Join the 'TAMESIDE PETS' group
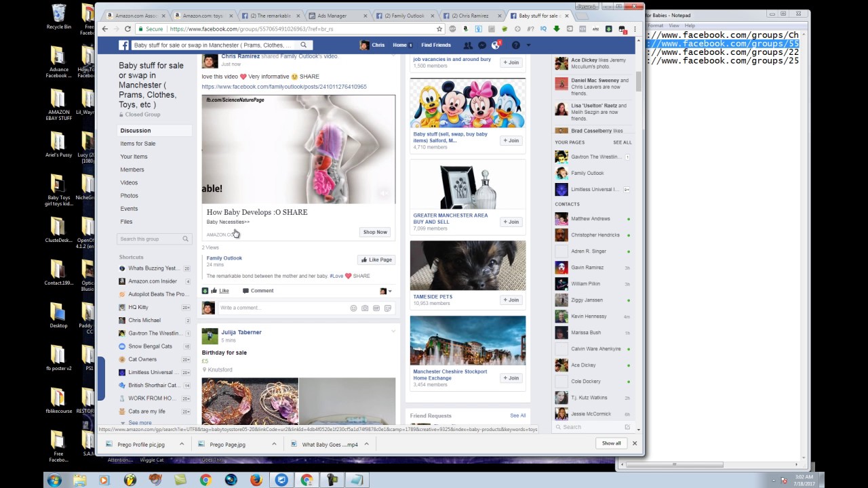Screen dimensions: 868x488 coord(511,300)
